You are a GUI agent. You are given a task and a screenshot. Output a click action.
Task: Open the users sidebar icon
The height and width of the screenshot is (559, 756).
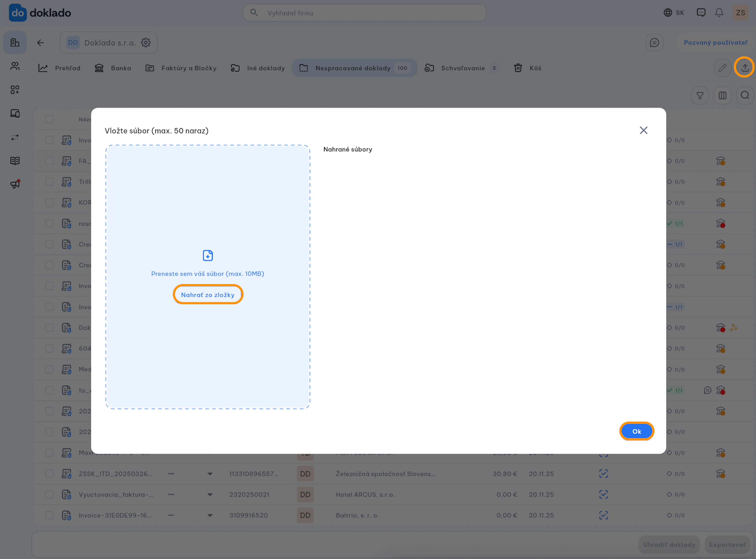pyautogui.click(x=15, y=66)
